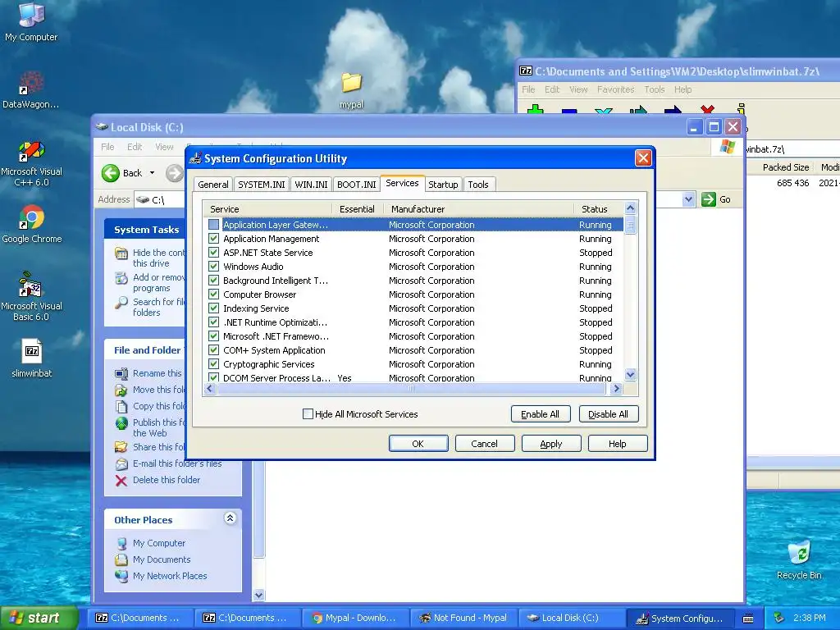
Task: Click the My Documents icon under Other Places
Action: click(122, 559)
